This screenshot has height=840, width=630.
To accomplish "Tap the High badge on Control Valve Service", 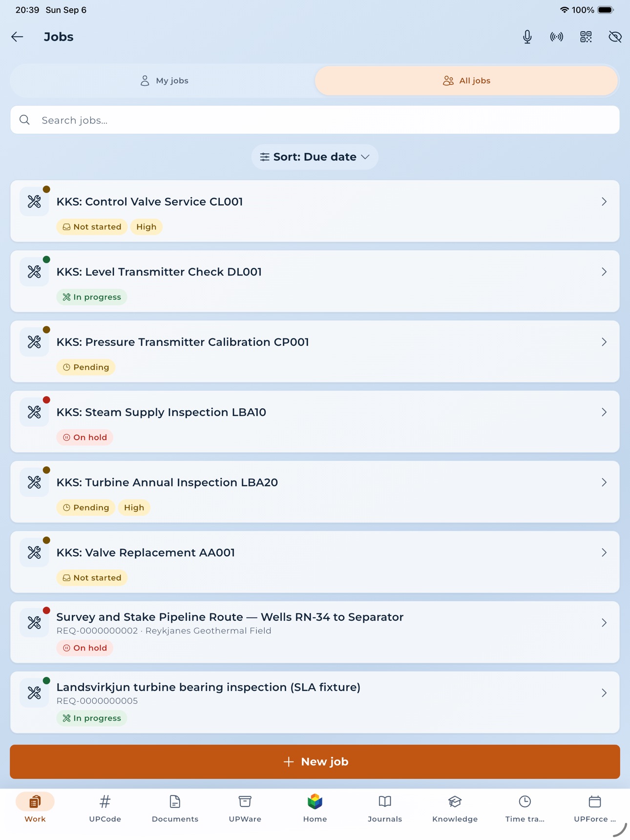I will [146, 227].
